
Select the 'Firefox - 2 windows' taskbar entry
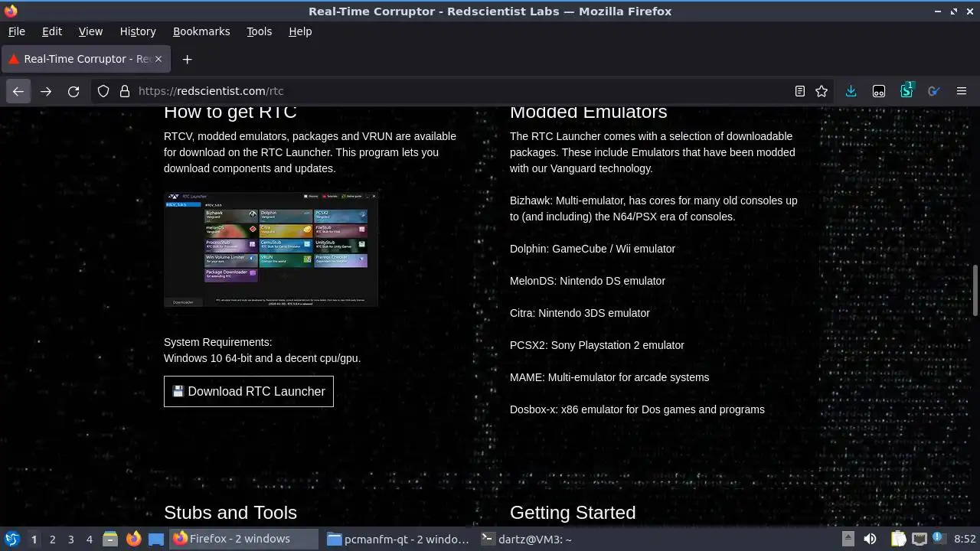[x=244, y=539]
